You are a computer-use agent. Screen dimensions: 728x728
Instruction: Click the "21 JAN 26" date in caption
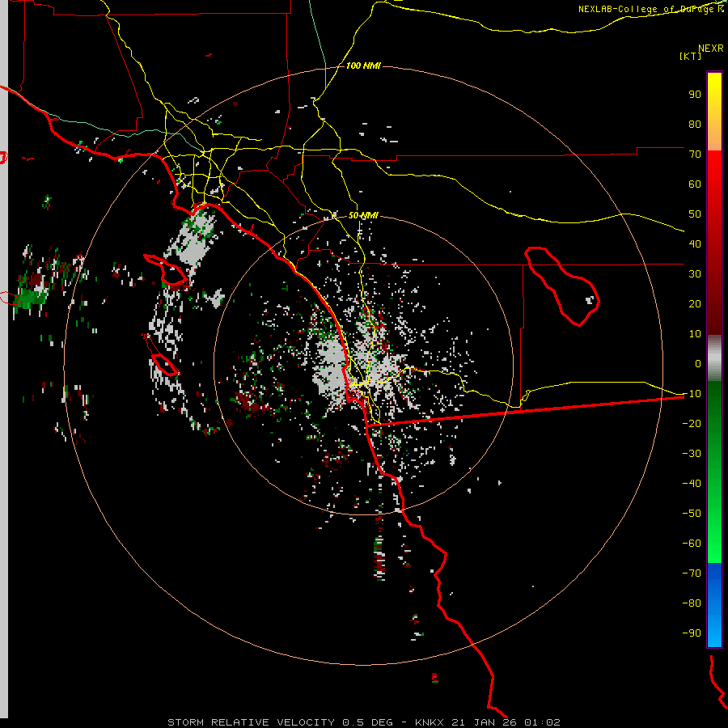point(485,722)
